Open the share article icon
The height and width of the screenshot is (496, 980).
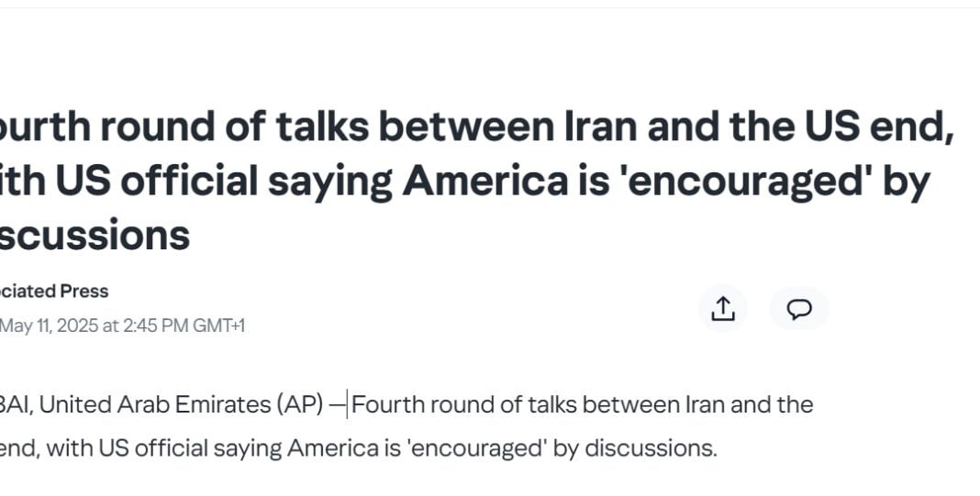723,309
